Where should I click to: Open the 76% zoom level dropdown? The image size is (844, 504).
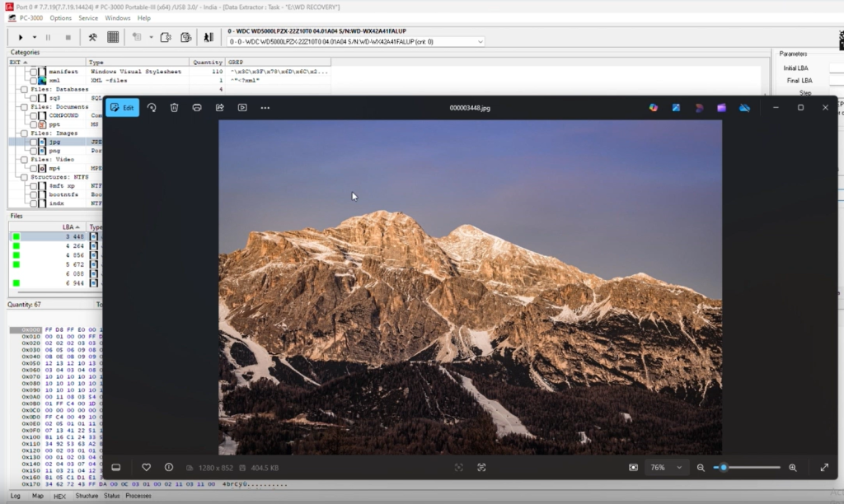point(667,467)
